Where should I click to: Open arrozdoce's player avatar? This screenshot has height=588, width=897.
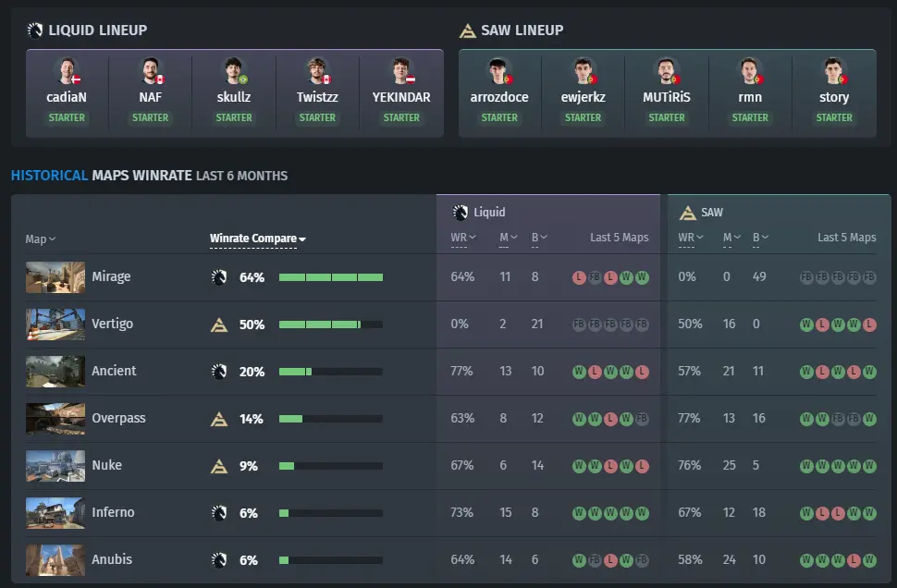pos(498,71)
